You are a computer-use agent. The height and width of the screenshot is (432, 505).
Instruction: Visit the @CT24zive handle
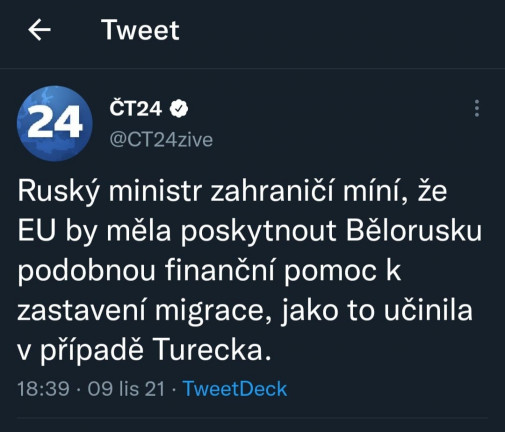click(161, 140)
